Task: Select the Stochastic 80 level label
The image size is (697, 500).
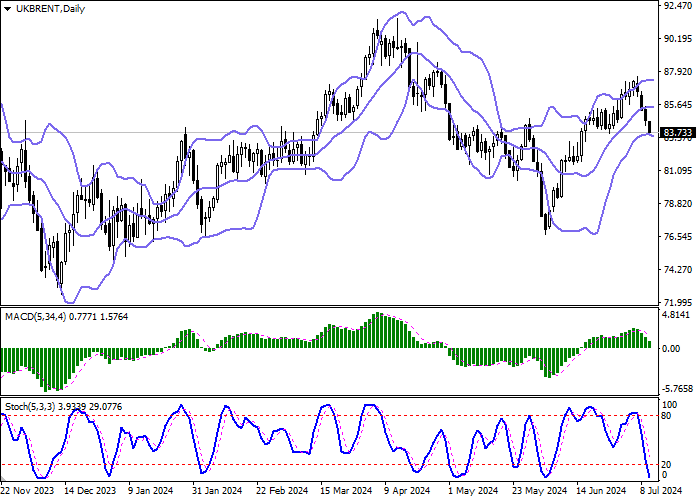Action: (666, 416)
